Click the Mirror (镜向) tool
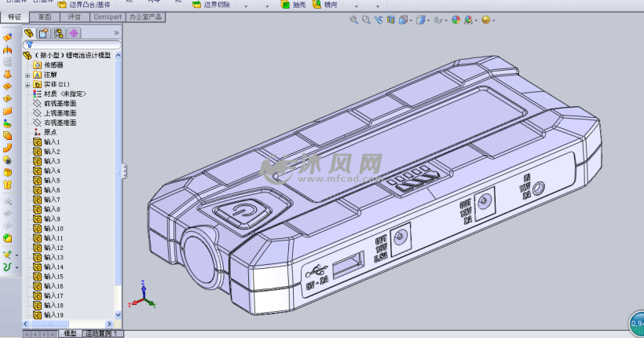The image size is (644, 338). pos(324,5)
